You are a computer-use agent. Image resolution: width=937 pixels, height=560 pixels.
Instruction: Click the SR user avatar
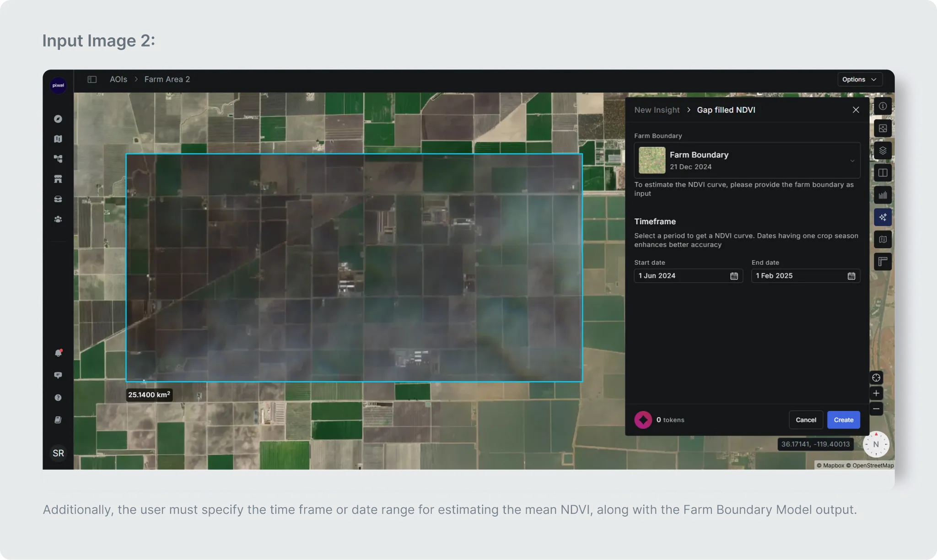[58, 453]
